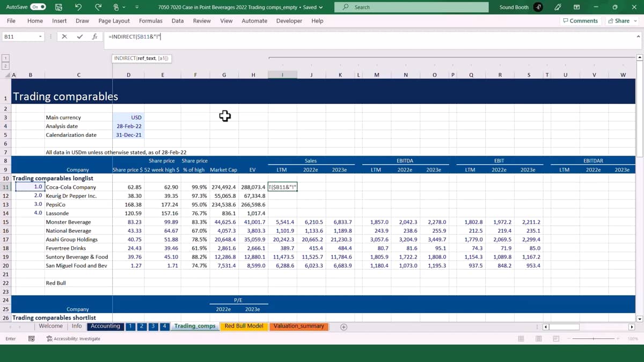Open the View tab
The width and height of the screenshot is (644, 362).
tap(226, 21)
